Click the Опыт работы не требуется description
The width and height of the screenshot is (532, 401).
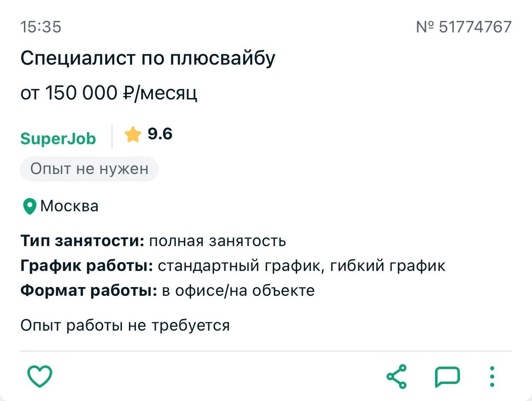(x=125, y=325)
